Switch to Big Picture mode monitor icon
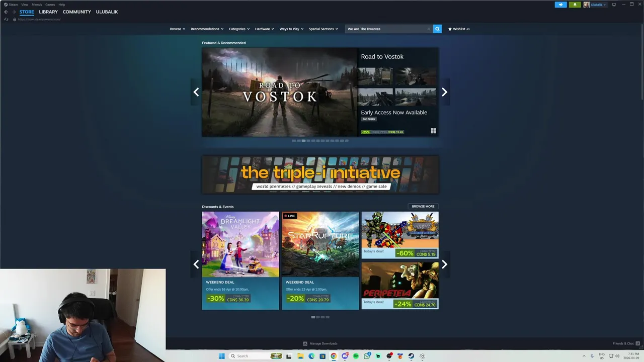Screen dimensions: 644x362 (614, 5)
